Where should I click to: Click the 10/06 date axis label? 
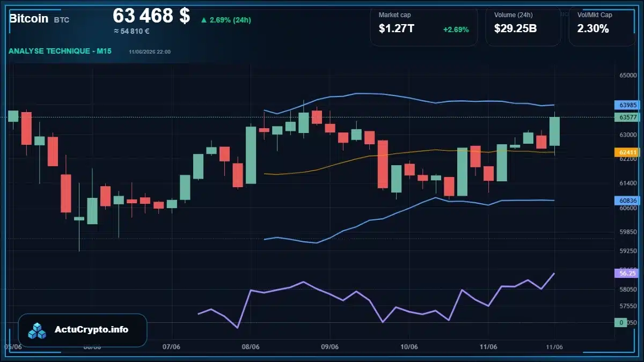[x=409, y=347]
